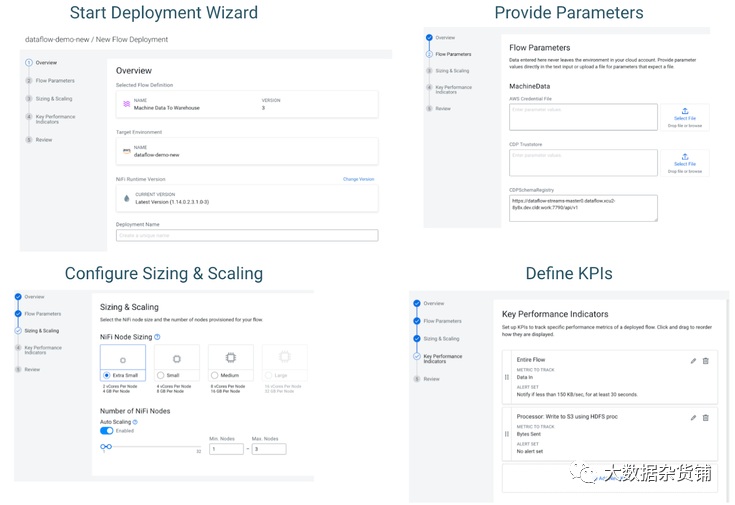
Task: Delete the Write to S3 processor KPI
Action: point(705,417)
